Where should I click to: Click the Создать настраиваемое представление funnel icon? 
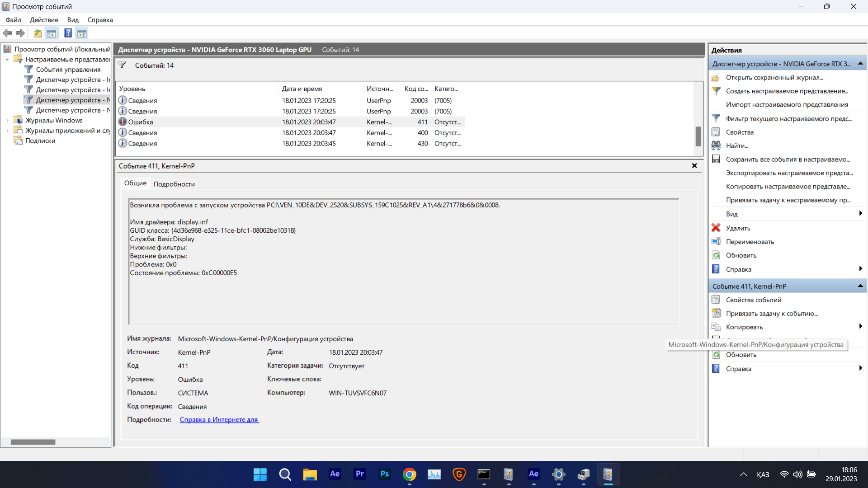716,91
